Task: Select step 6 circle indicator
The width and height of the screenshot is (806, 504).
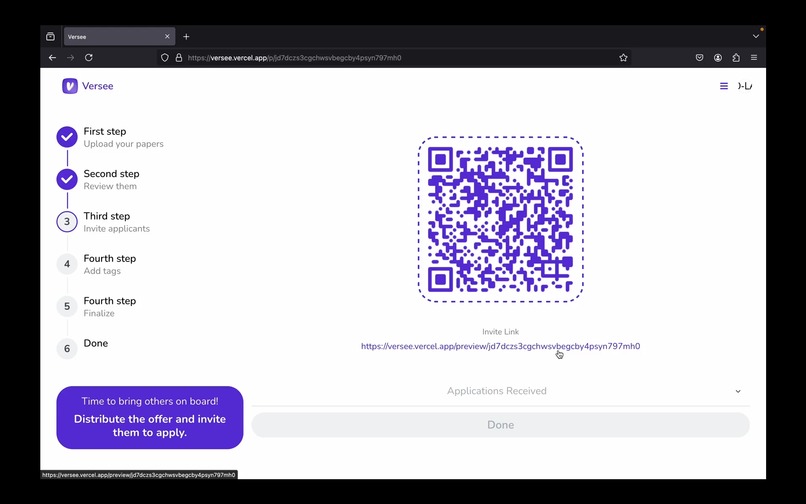Action: pyautogui.click(x=67, y=348)
